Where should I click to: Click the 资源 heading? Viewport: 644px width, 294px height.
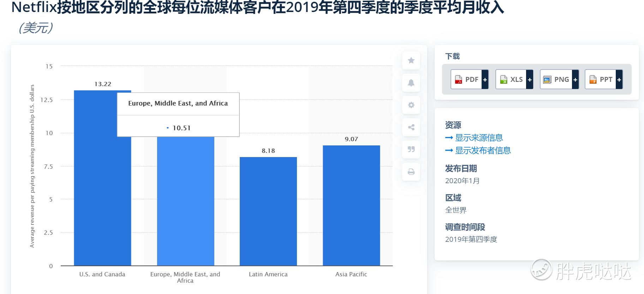[453, 125]
